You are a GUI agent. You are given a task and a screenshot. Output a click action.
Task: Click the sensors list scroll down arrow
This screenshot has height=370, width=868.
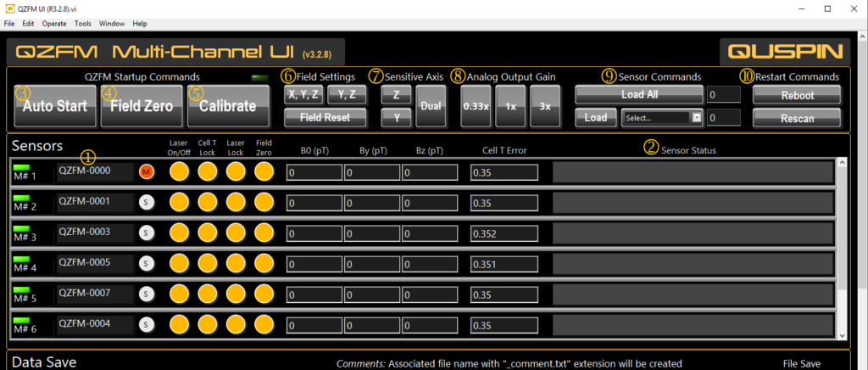tap(842, 335)
